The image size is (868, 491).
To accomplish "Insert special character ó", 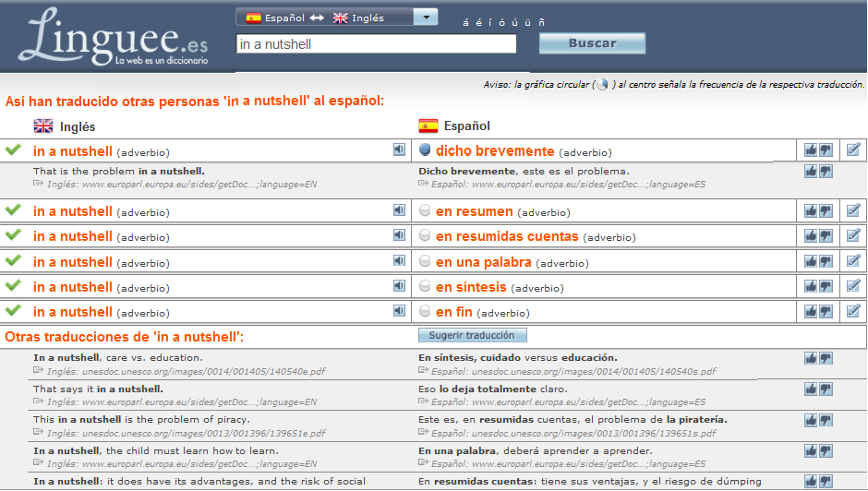I will tap(501, 23).
